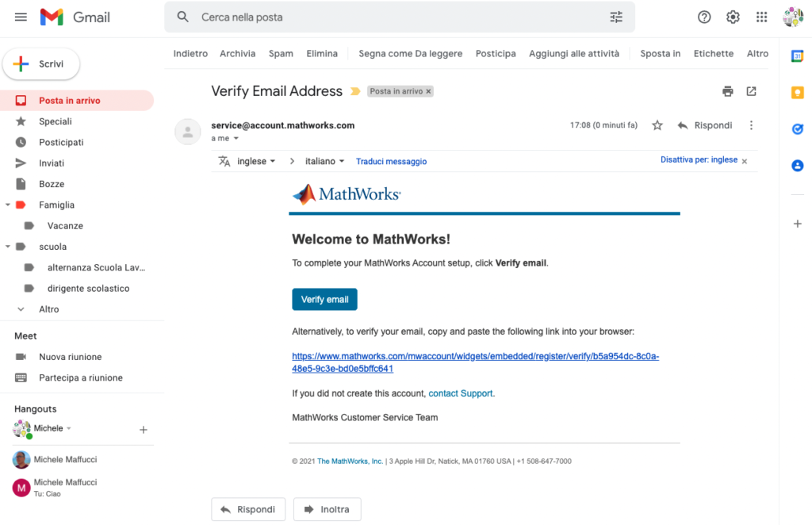Open the italiano target language dropdown

(324, 161)
